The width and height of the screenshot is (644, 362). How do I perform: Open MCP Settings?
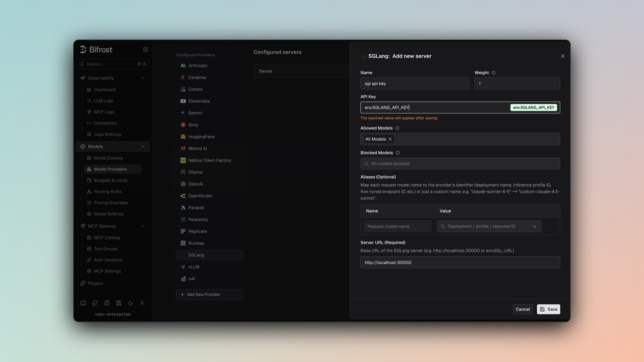(x=113, y=271)
